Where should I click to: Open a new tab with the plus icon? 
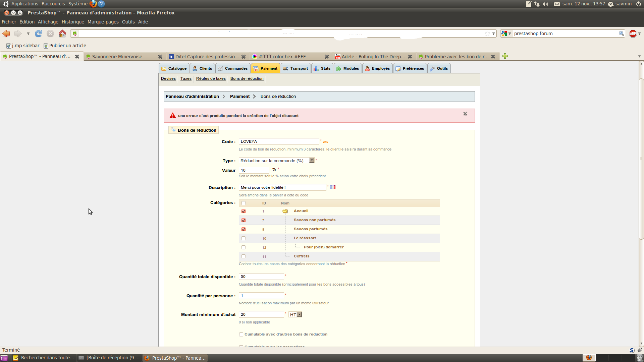(x=505, y=56)
